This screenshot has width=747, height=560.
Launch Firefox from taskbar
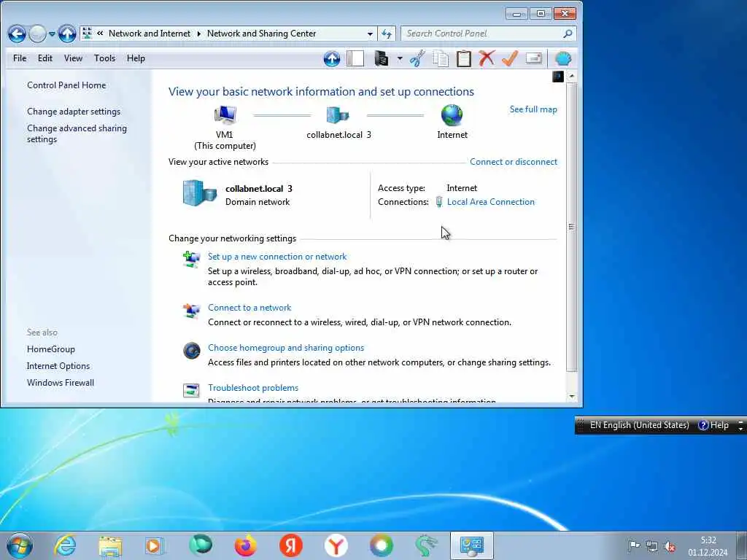245,545
